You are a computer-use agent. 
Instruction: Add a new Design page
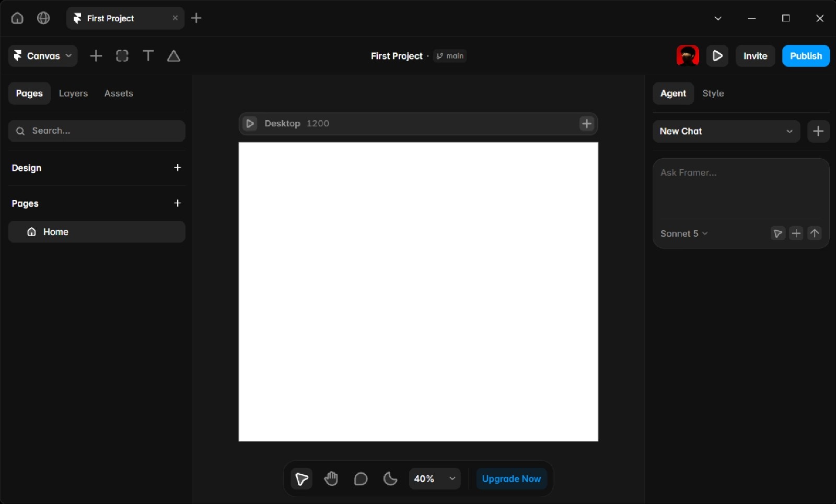pyautogui.click(x=178, y=168)
